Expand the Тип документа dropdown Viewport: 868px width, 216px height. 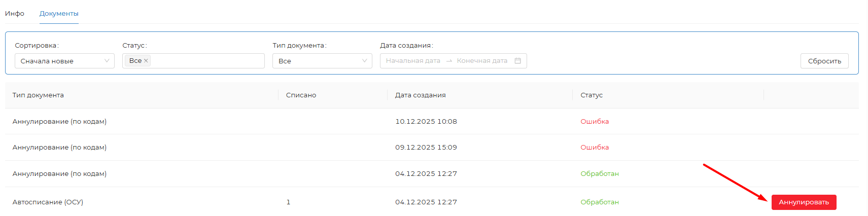pyautogui.click(x=322, y=61)
